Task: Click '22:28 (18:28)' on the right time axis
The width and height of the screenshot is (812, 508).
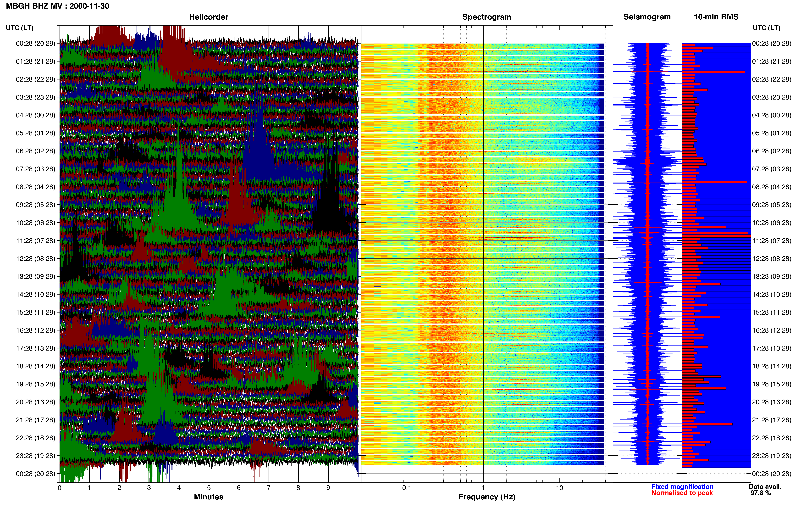Action: coord(772,438)
